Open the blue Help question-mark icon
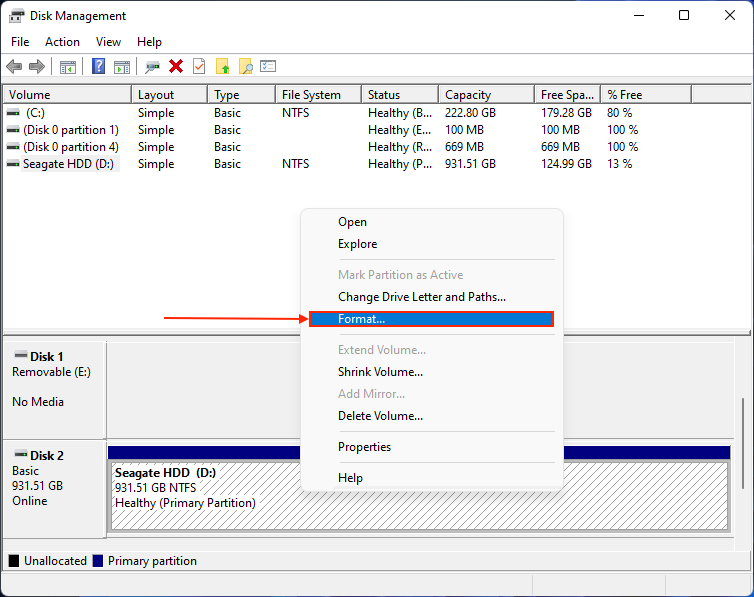The height and width of the screenshot is (597, 754). pos(98,66)
